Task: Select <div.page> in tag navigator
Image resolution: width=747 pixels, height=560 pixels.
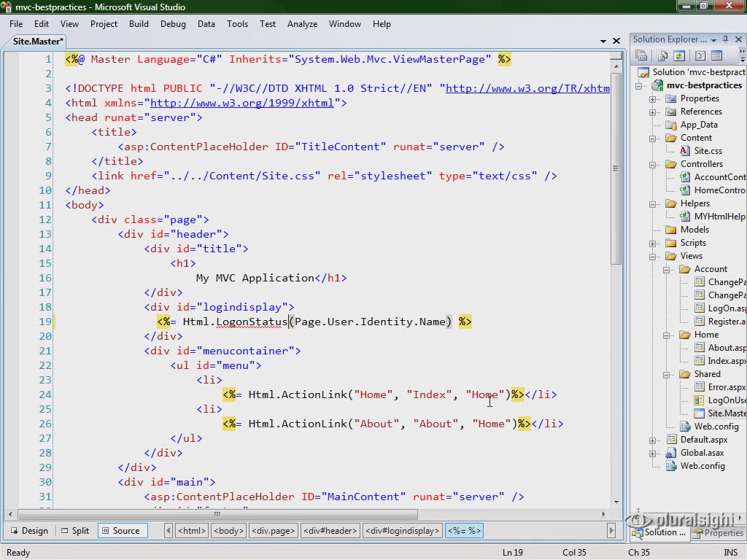Action: tap(273, 531)
